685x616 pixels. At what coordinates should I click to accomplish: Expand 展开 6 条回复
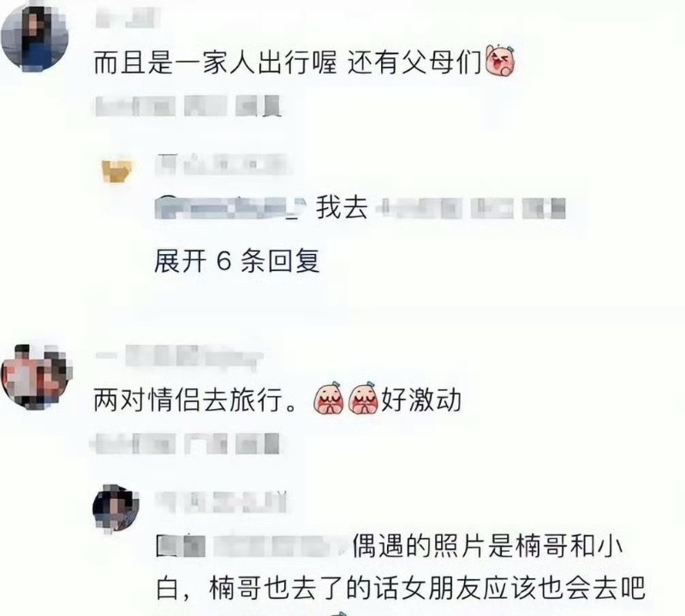(237, 261)
